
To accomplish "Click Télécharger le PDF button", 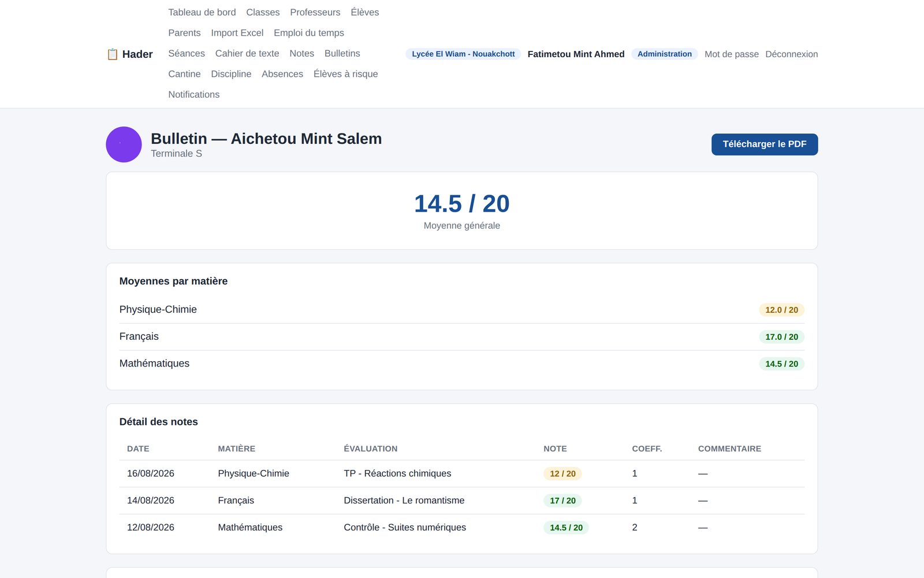I will coord(765,144).
